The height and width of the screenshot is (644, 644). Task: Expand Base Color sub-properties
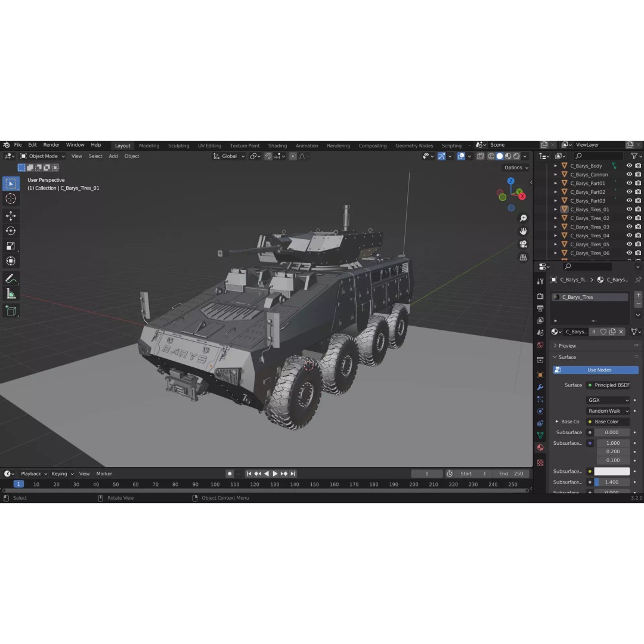coord(557,422)
